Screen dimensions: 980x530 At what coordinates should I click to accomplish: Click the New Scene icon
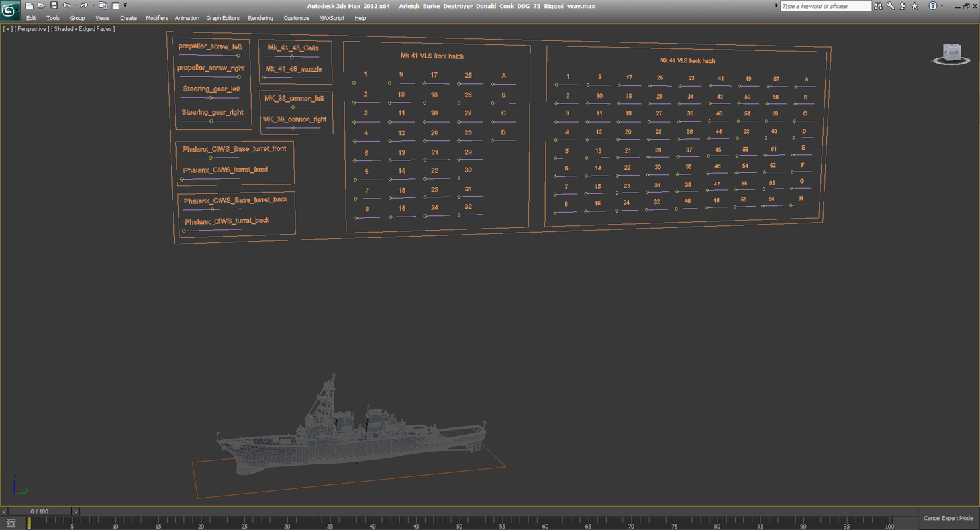click(x=29, y=6)
